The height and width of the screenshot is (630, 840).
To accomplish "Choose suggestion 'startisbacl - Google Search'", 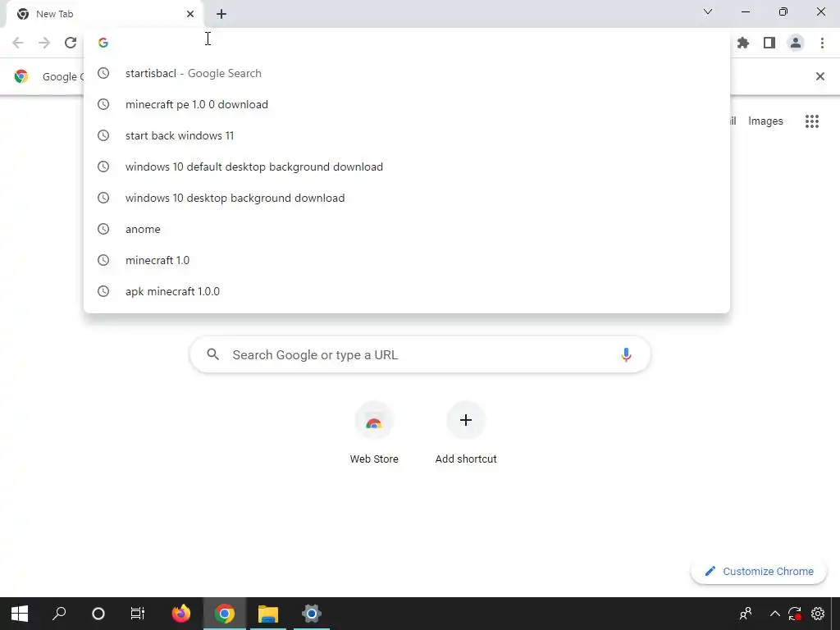I will point(407,73).
